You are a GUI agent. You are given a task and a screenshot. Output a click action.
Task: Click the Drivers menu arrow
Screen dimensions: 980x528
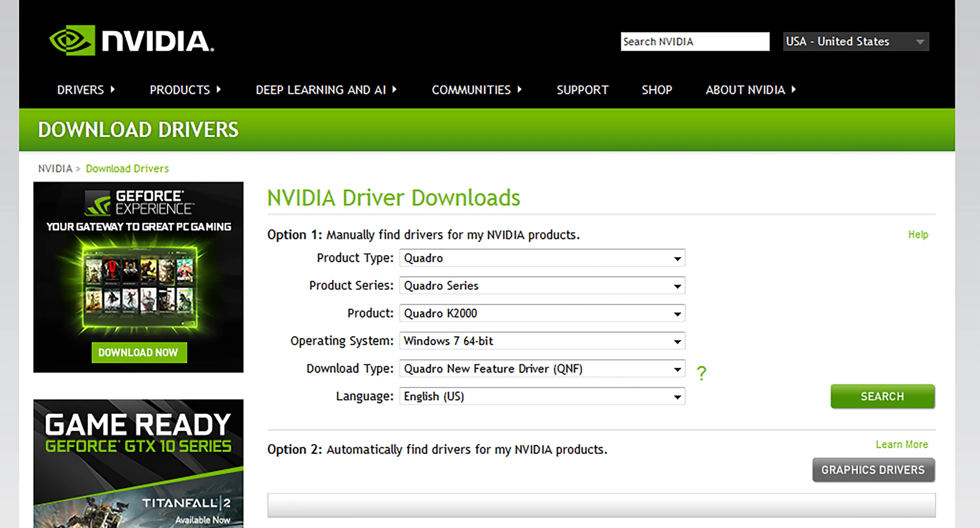click(x=113, y=89)
